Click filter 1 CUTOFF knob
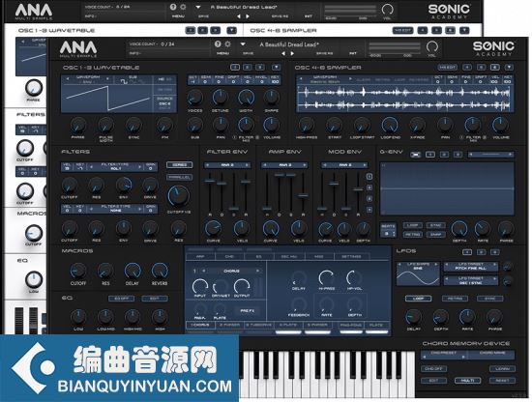This screenshot has width=532, height=402. pyautogui.click(x=69, y=186)
